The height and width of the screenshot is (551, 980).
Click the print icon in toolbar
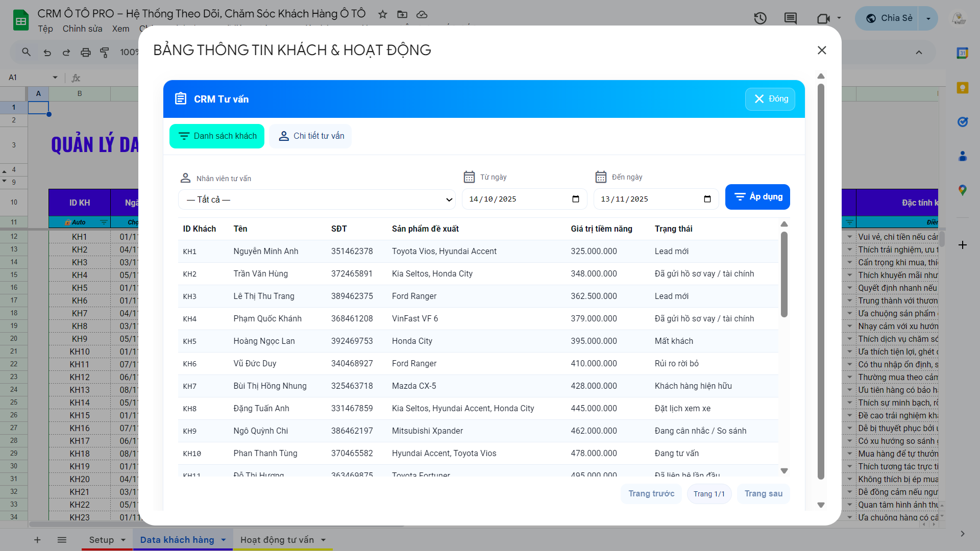point(86,52)
